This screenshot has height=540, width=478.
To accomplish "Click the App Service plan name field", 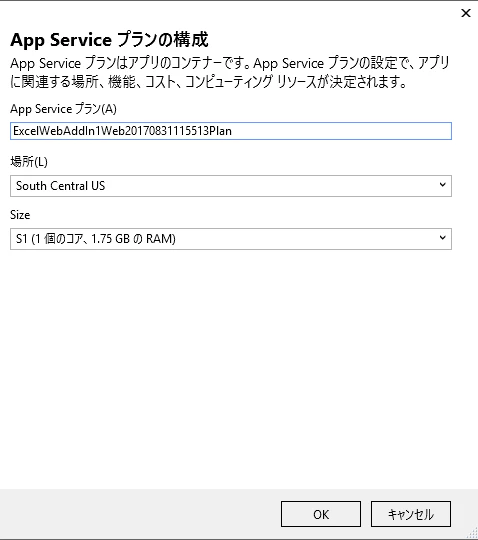I will [231, 131].
